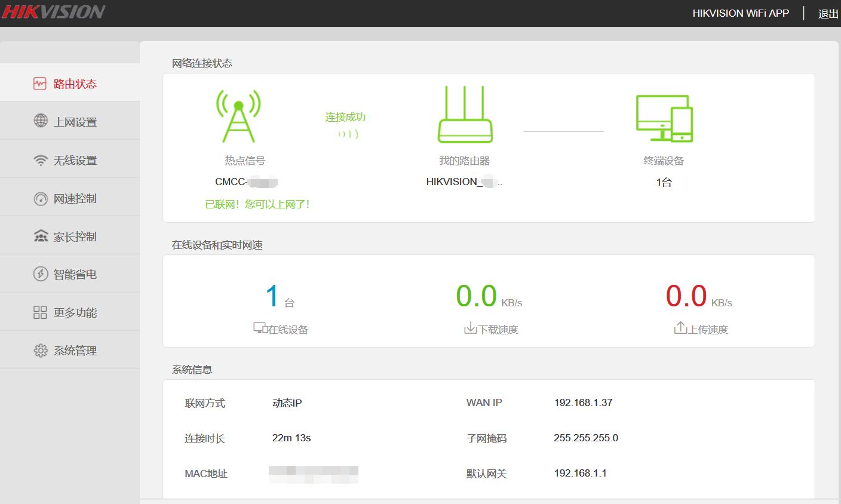Screen dimensions: 841x504
Task: Click the 网速控制 speedometer icon
Action: coord(41,198)
